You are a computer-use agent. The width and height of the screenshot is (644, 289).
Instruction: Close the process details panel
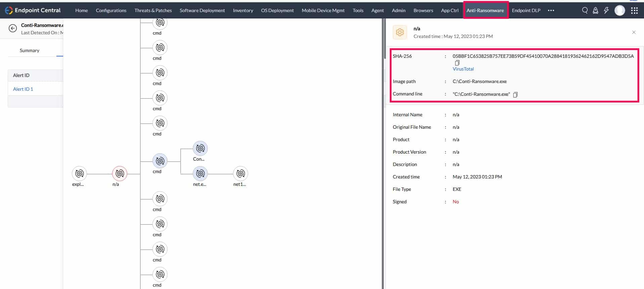click(x=634, y=32)
